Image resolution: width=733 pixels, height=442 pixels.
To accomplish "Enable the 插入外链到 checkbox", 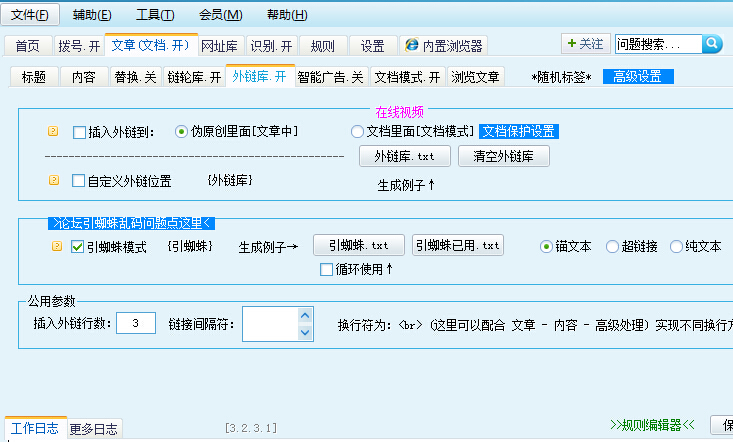I will pos(80,131).
